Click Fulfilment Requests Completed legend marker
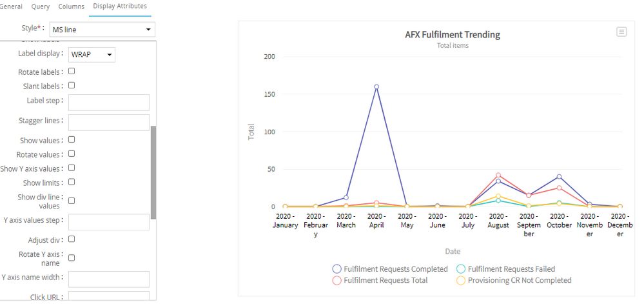The image size is (644, 304). pyautogui.click(x=337, y=269)
